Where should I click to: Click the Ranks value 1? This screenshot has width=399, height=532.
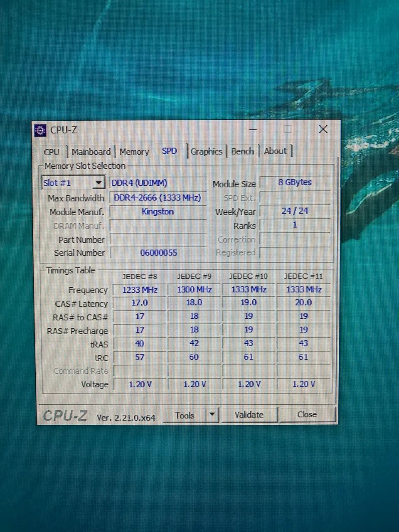295,225
